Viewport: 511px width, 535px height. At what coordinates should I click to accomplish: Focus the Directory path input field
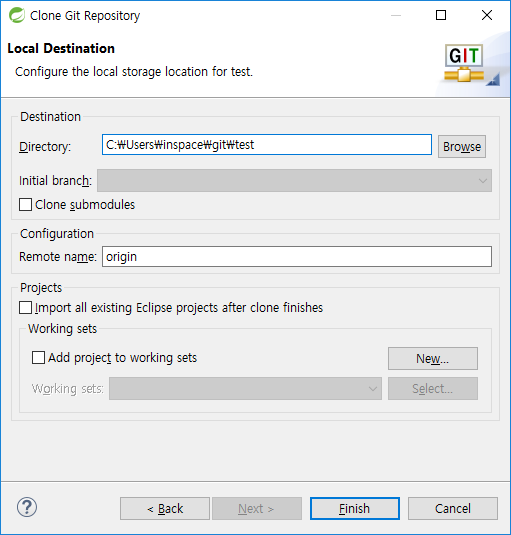(267, 145)
